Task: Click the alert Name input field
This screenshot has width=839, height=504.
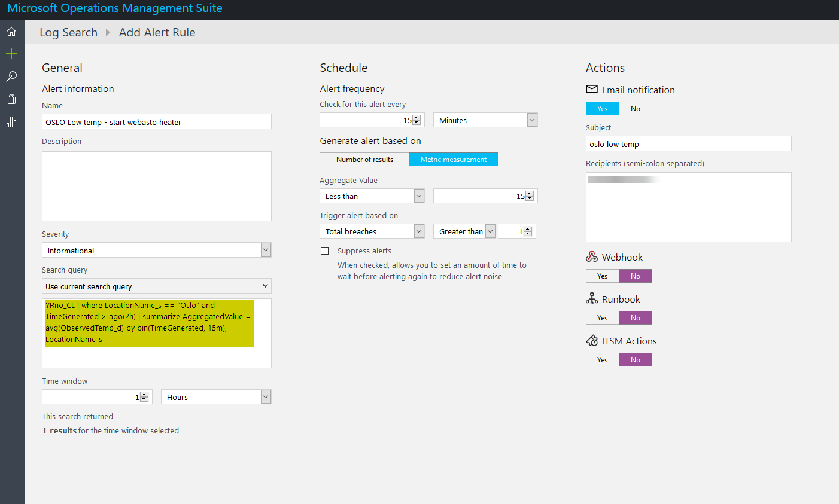Action: point(157,121)
